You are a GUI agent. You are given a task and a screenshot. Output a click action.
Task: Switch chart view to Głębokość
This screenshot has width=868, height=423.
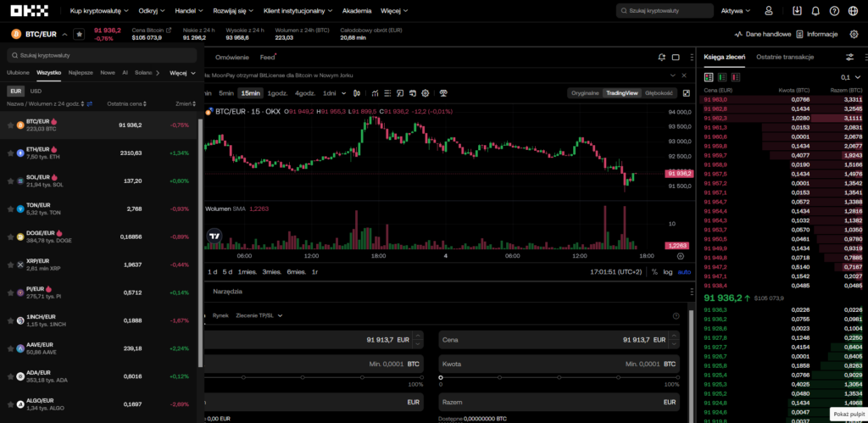point(659,92)
